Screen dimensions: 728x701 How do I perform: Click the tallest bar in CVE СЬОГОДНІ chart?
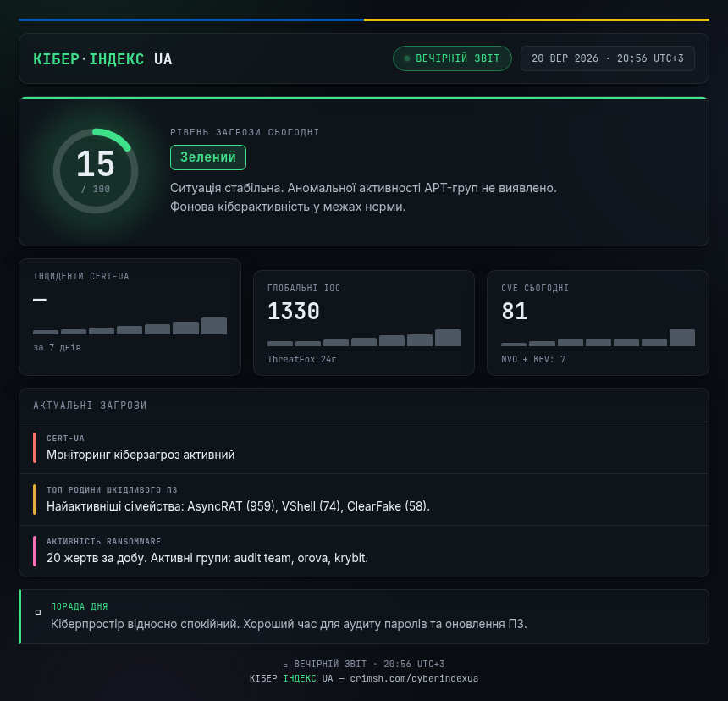(x=682, y=338)
